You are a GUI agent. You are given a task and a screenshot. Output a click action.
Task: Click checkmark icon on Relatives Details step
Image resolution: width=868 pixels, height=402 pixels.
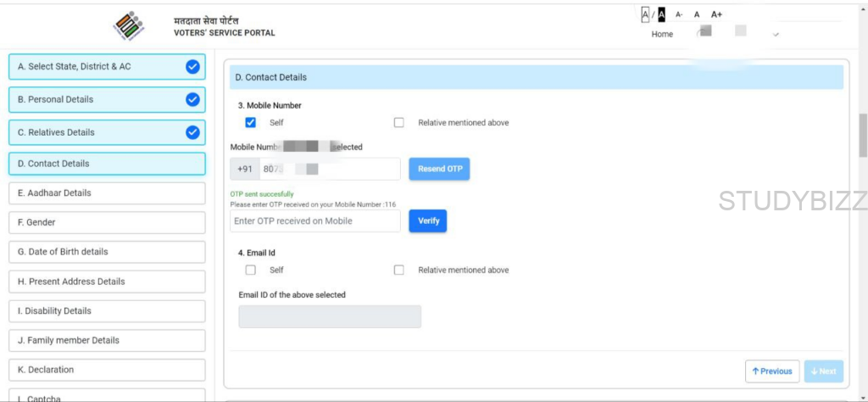[x=192, y=132]
